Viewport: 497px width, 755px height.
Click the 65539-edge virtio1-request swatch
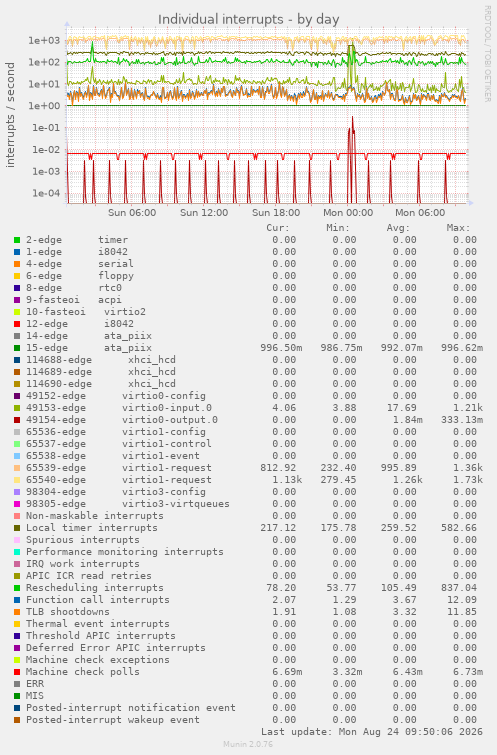tap(17, 468)
